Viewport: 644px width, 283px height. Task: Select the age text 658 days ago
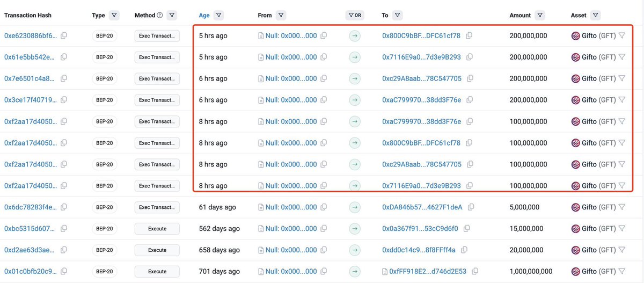[219, 250]
